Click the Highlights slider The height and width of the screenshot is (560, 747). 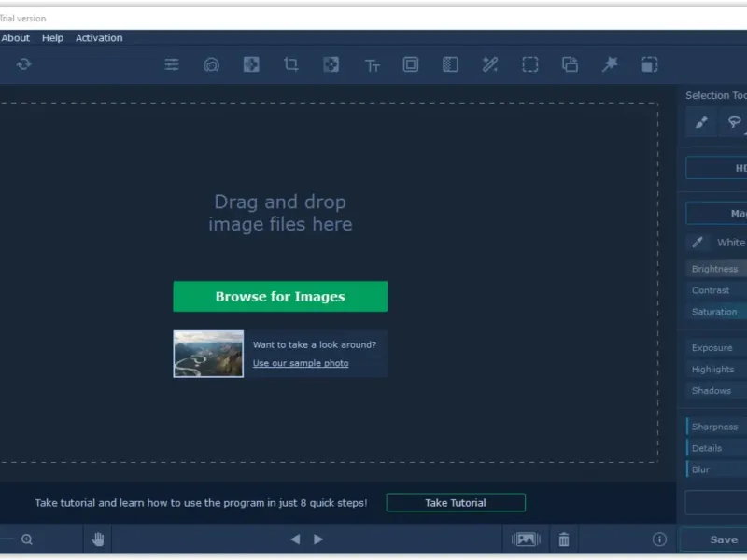[716, 369]
